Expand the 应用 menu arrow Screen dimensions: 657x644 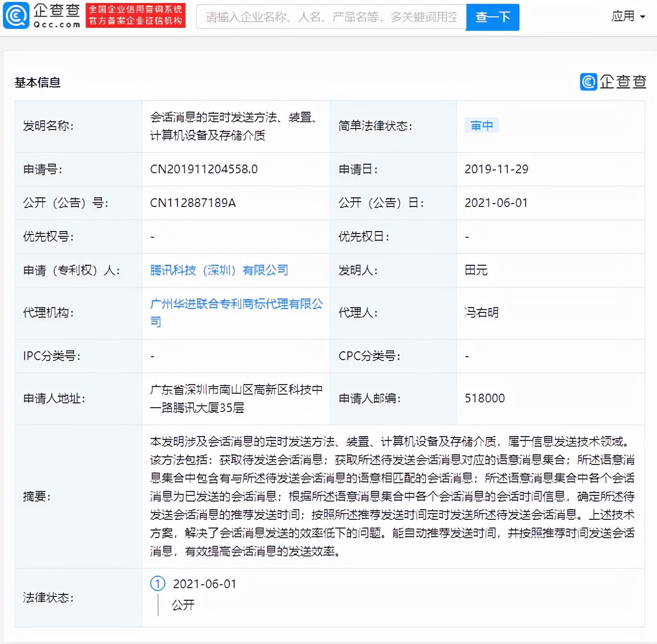(x=642, y=16)
